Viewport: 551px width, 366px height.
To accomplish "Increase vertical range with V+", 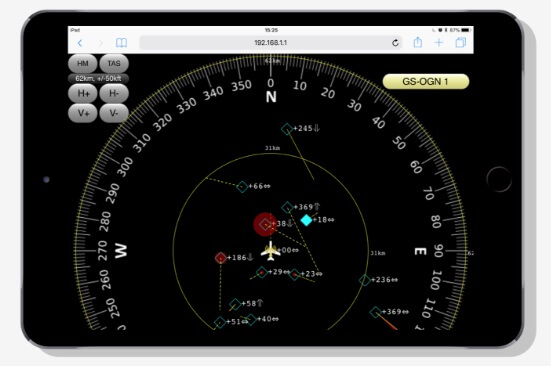I will tap(83, 113).
